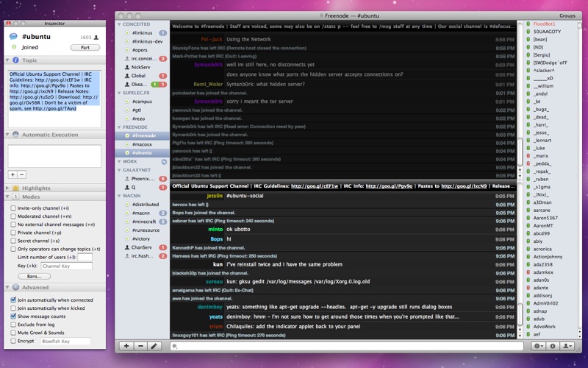Enable Mute Growl & Sounds
Screen dimensions: 588x368
point(13,333)
